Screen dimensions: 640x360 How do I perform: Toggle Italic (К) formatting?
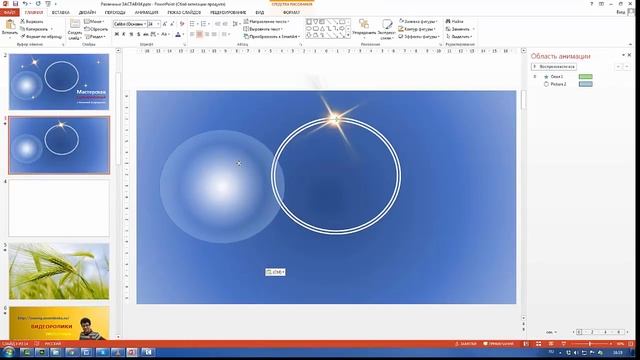click(x=124, y=34)
